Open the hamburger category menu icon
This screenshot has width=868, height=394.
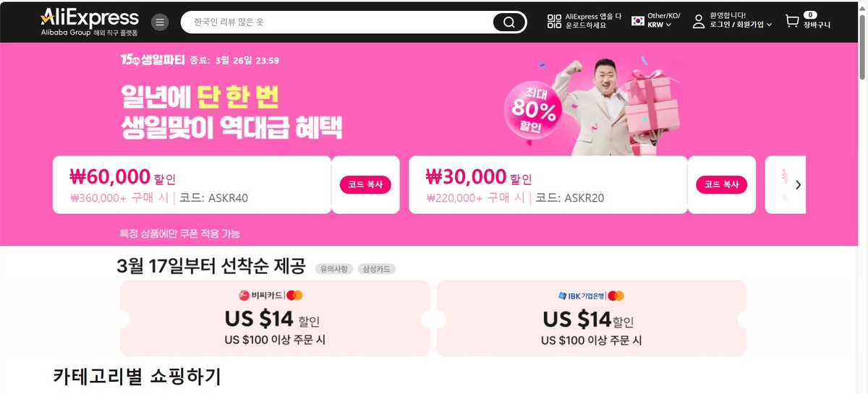pos(160,22)
